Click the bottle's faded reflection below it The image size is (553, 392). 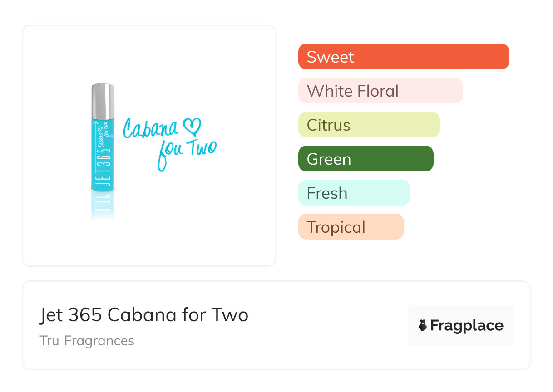103,206
